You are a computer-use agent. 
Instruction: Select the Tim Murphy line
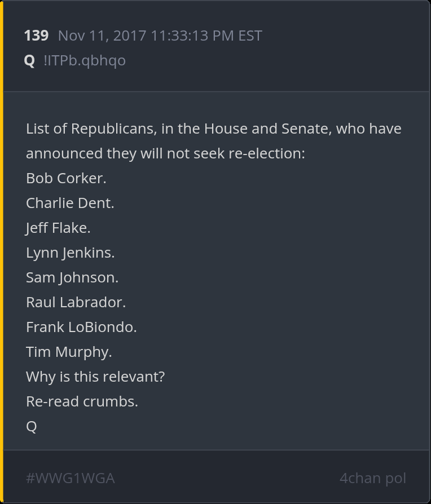click(x=69, y=352)
